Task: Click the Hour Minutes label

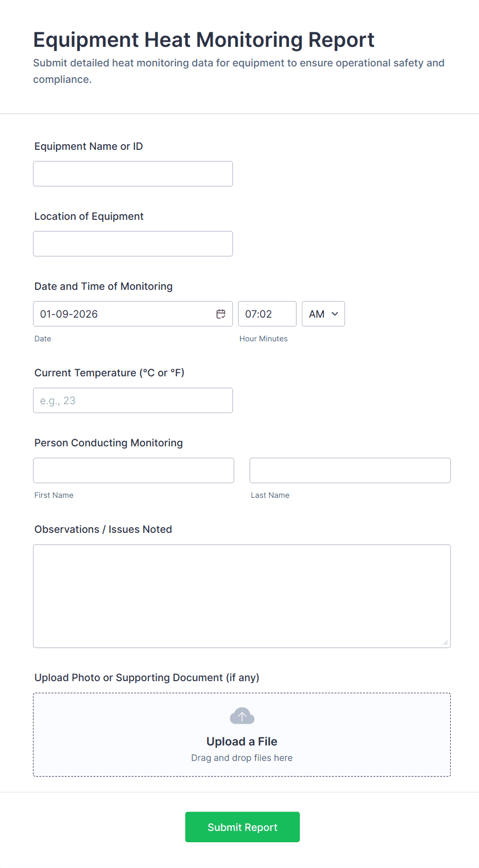Action: [x=264, y=338]
